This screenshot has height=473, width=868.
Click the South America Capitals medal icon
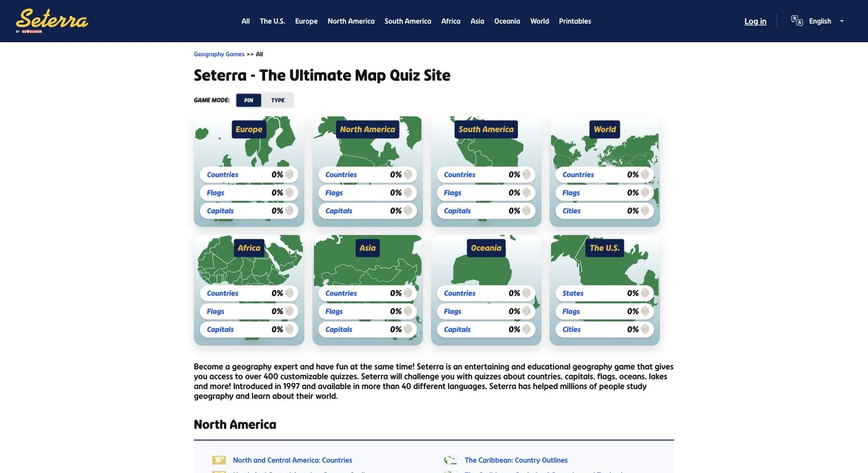(526, 211)
